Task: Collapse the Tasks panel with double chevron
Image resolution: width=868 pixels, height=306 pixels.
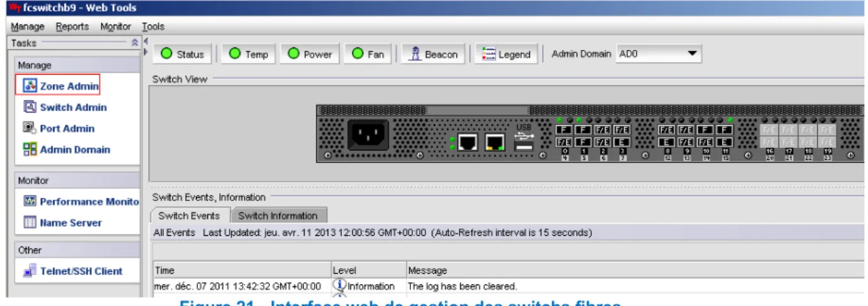Action: [x=134, y=43]
